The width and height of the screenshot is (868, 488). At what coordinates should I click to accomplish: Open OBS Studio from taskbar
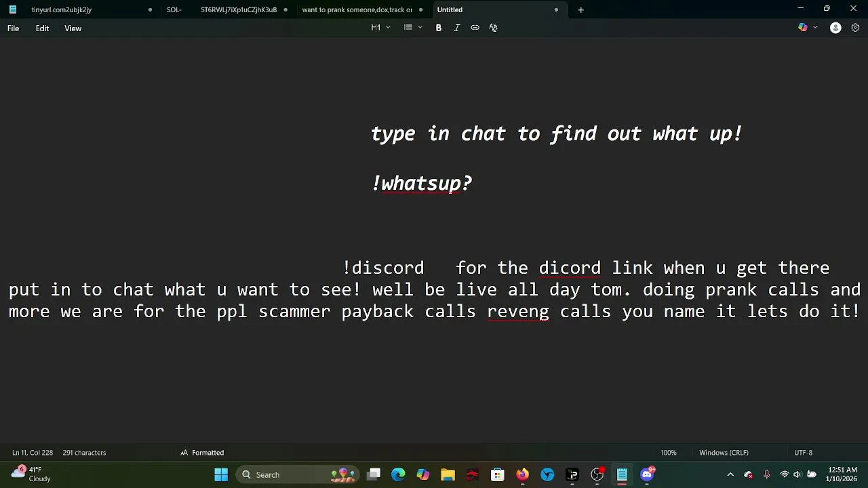point(597,474)
